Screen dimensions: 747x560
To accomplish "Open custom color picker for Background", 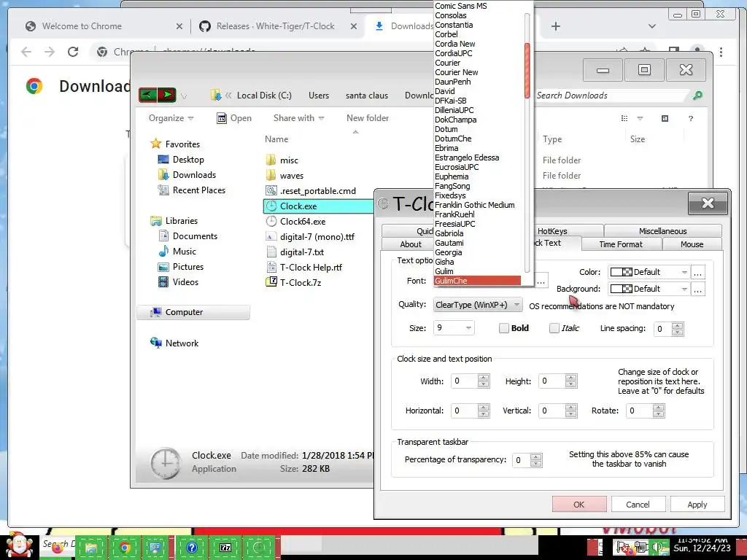I will 697,289.
